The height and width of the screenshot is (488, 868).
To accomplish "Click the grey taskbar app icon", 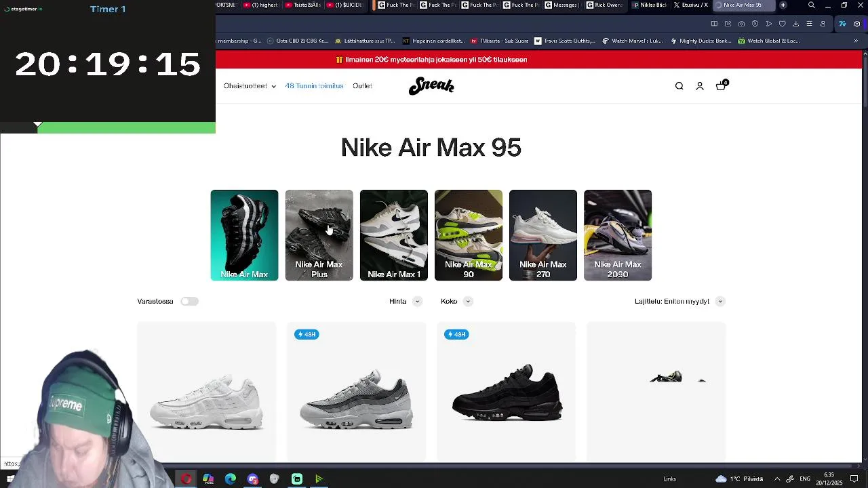I will click(275, 479).
